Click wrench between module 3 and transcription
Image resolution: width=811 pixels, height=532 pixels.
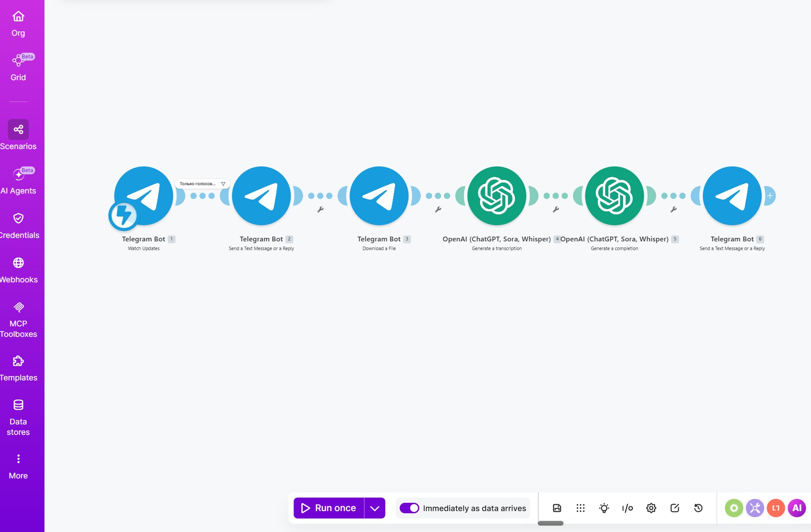(438, 210)
